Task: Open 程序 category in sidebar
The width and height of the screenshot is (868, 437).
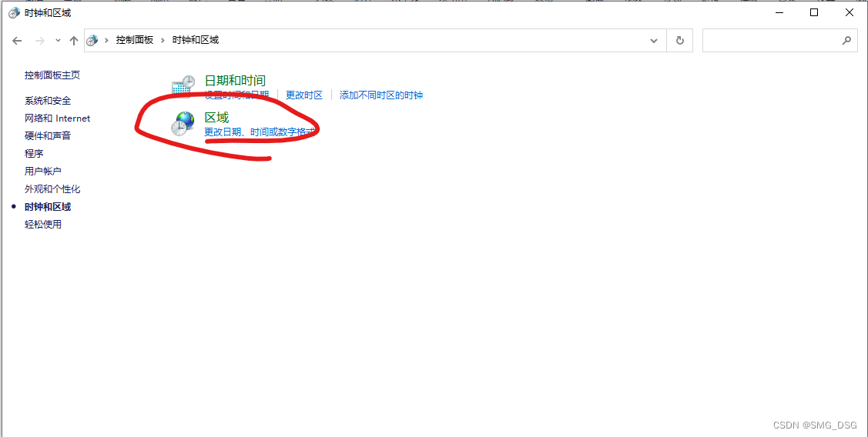Action: coord(34,154)
